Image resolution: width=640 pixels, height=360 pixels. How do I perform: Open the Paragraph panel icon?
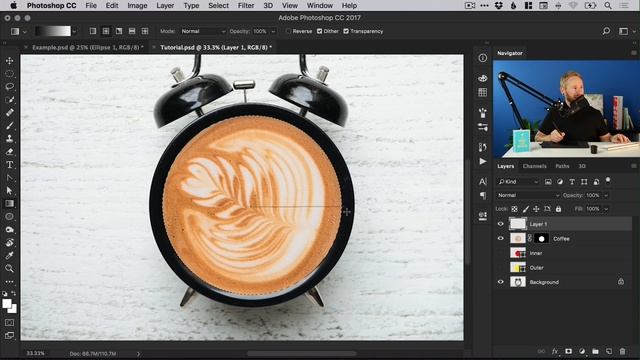point(482,196)
